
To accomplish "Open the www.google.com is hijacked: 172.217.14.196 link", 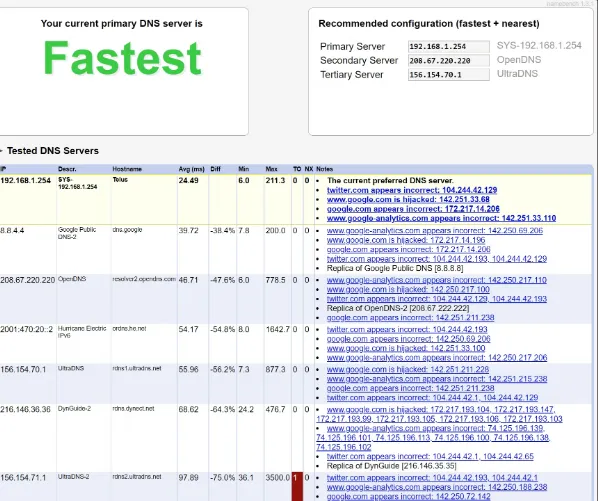I will pos(406,240).
